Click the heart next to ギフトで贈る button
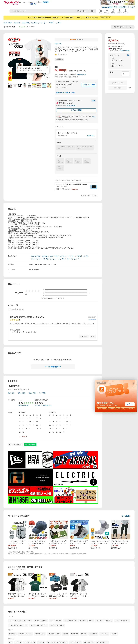Screen dimensions: 138x644 (130, 88)
